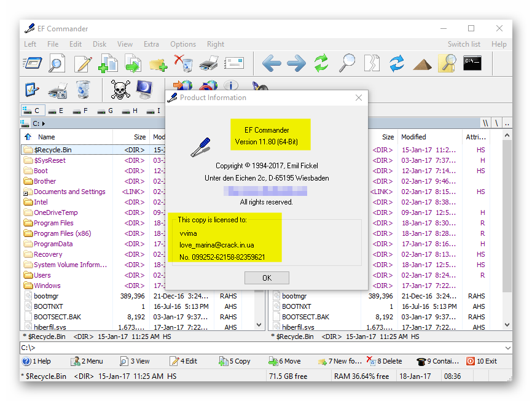Screen dimensions: 532x401
Task: Create a new folder via toolbar icon
Action: pos(158,64)
